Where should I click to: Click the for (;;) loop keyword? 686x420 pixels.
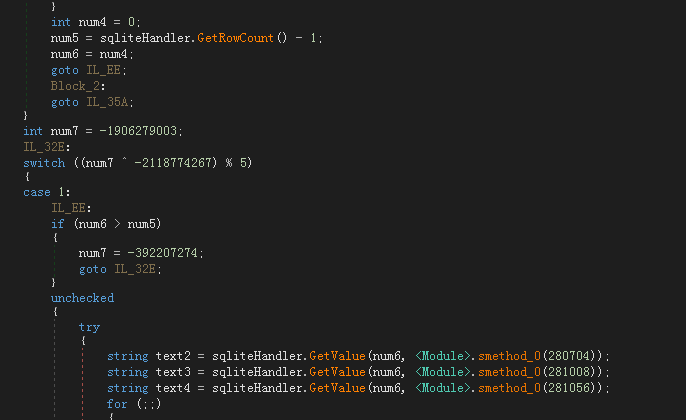tap(117, 404)
